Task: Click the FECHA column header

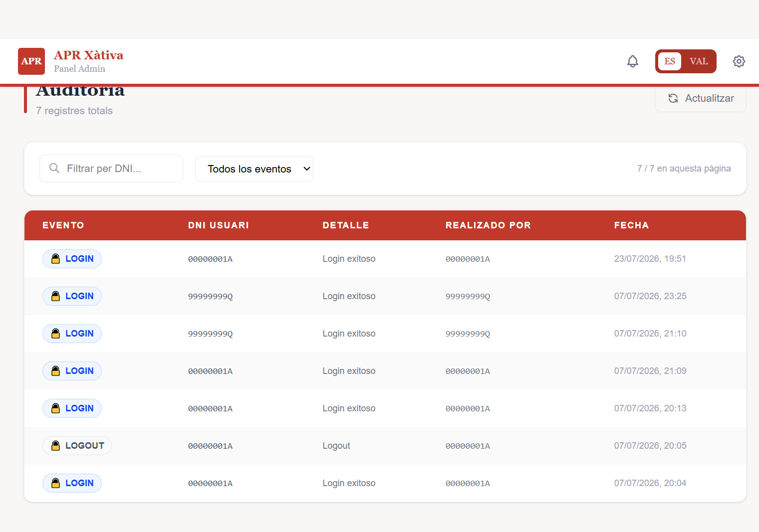Action: (631, 225)
